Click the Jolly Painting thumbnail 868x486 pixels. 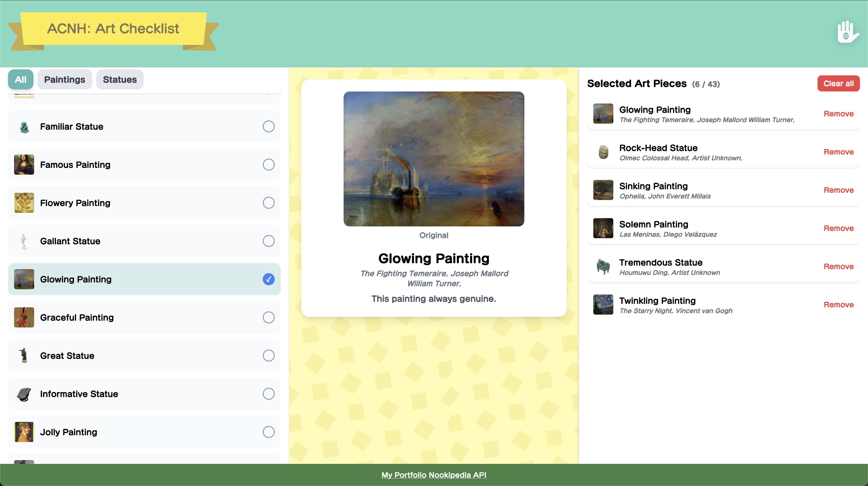pyautogui.click(x=24, y=432)
